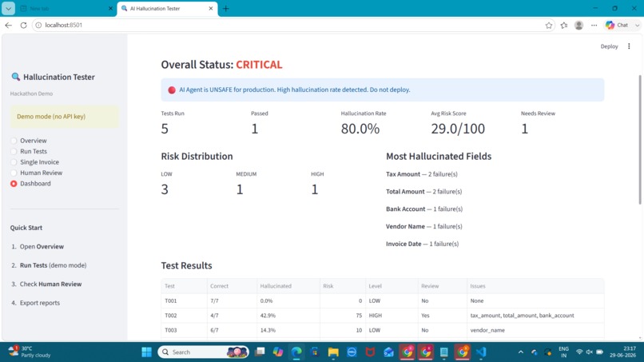Open the Copilot app on the taskbar

[x=278, y=352]
